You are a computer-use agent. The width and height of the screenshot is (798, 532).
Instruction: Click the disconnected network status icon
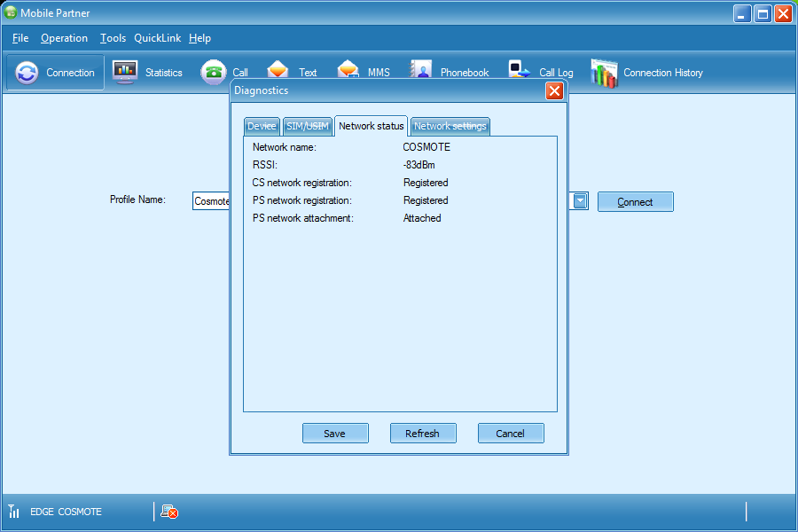click(169, 512)
